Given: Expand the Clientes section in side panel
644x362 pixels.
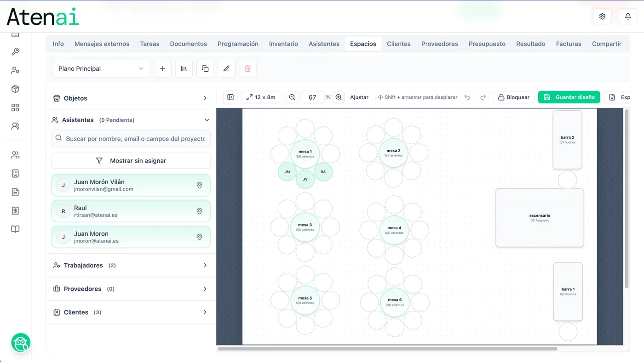Looking at the screenshot, I should pyautogui.click(x=131, y=312).
